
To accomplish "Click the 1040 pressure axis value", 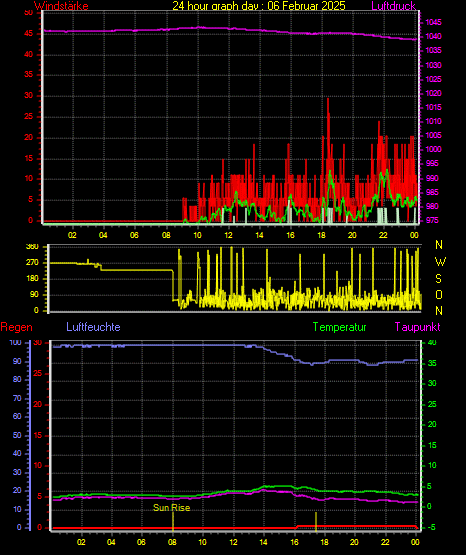I will tap(433, 36).
